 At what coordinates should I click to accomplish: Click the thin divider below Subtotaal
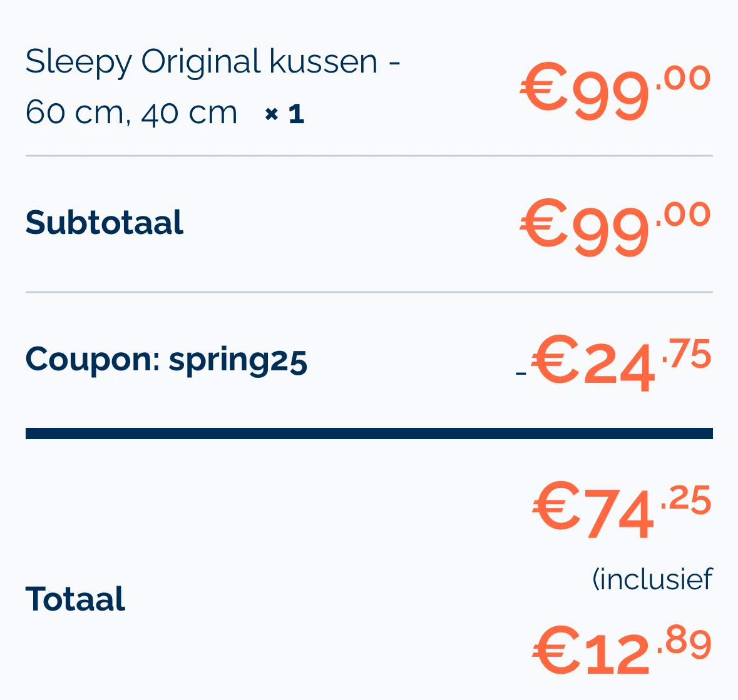point(369,292)
